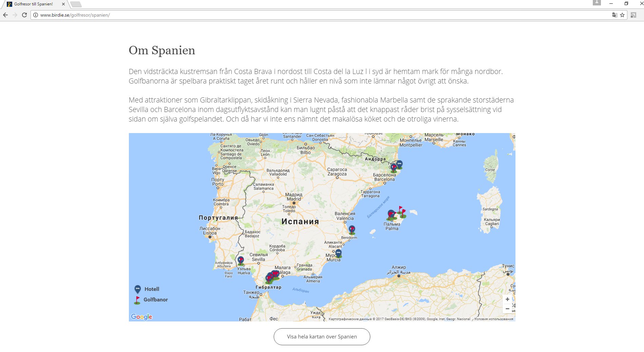Go back to the previous page
The width and height of the screenshot is (644, 352).
click(5, 15)
